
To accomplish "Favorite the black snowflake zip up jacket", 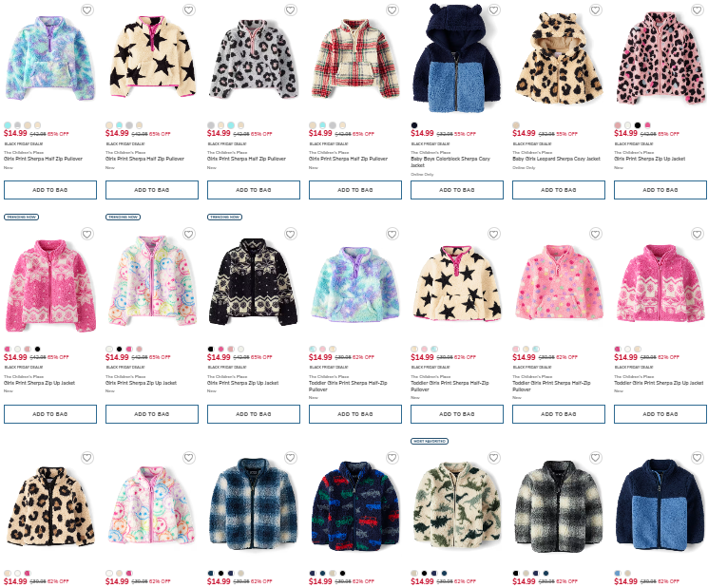I will 291,234.
